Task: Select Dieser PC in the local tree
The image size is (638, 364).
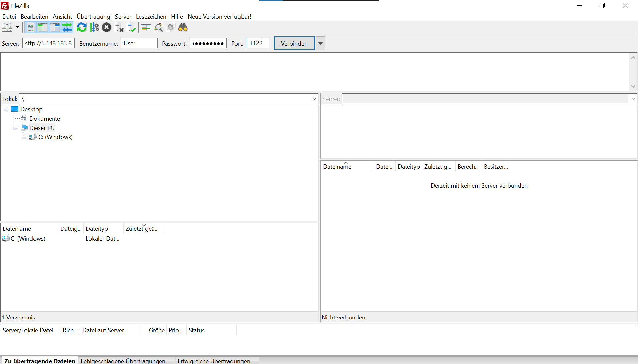Action: [42, 128]
